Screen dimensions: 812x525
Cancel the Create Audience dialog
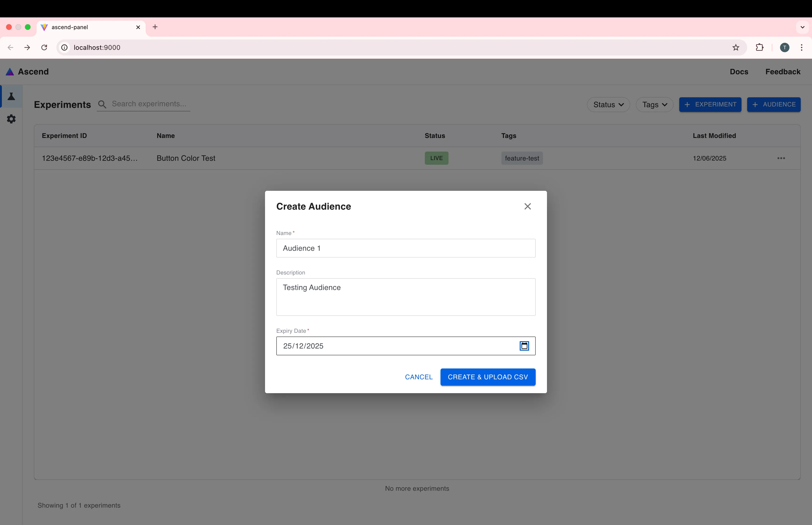pyautogui.click(x=418, y=377)
